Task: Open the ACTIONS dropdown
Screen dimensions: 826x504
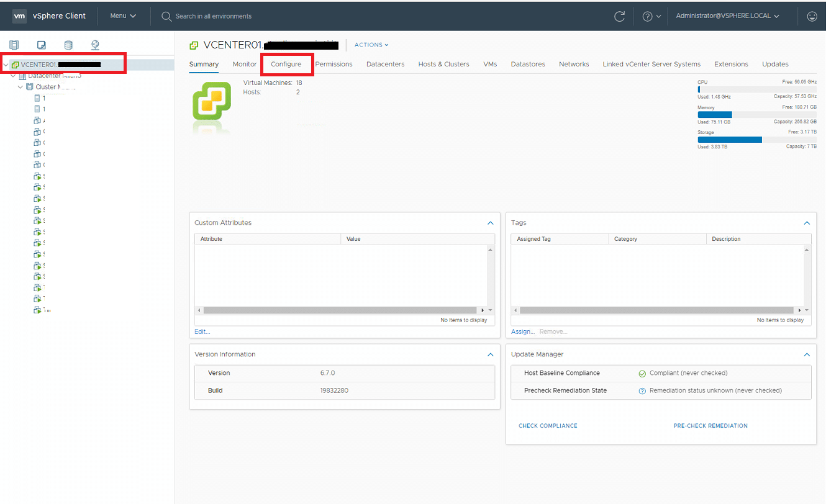Action: coord(371,45)
